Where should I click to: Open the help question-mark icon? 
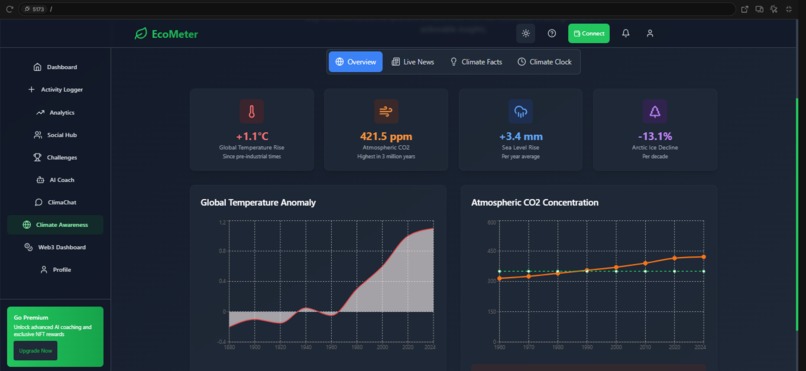coord(552,33)
